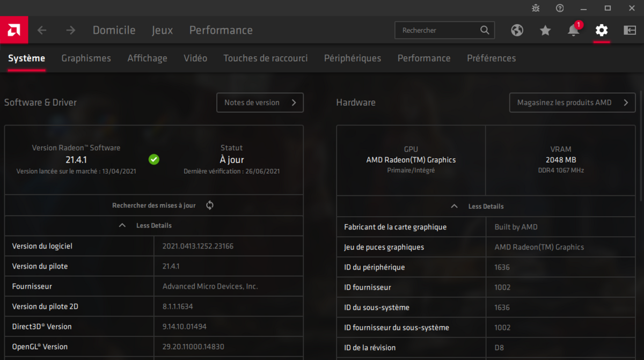The width and height of the screenshot is (644, 360).
Task: Click GPU name AMD Radeon(TM) Graphics
Action: click(411, 160)
